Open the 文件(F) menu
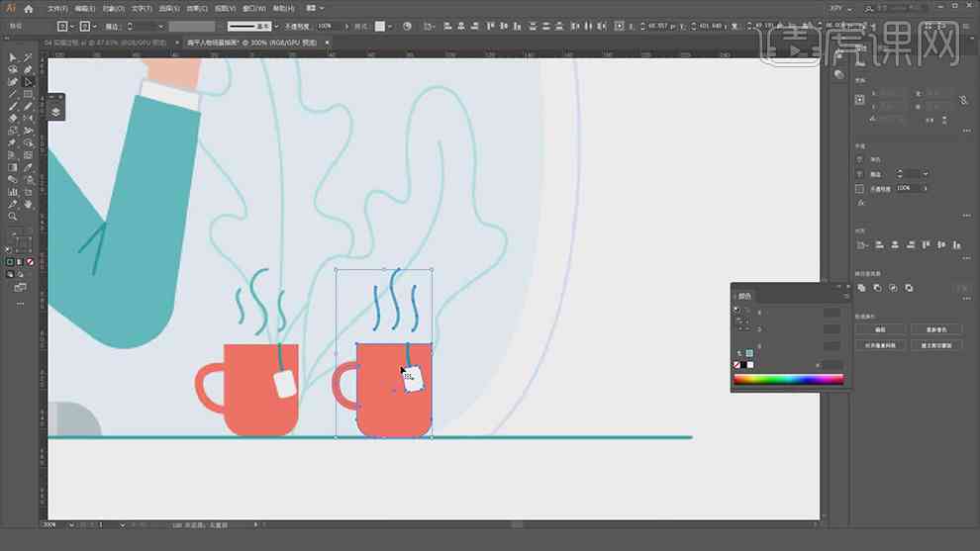980x551 pixels. (x=56, y=9)
